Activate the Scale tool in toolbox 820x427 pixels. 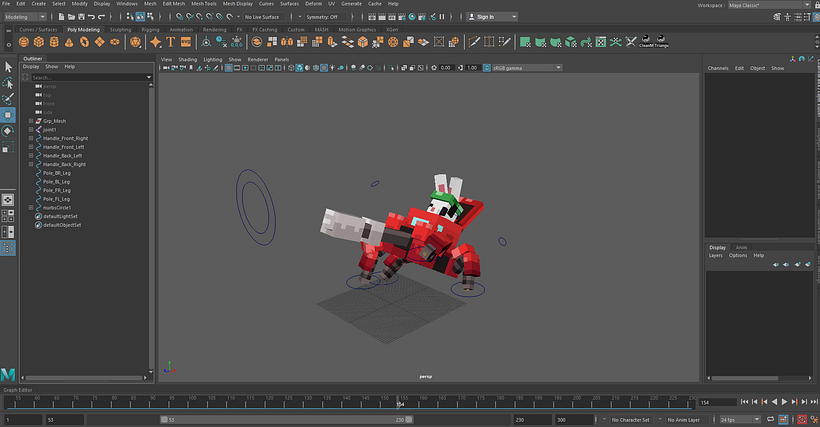tap(8, 147)
